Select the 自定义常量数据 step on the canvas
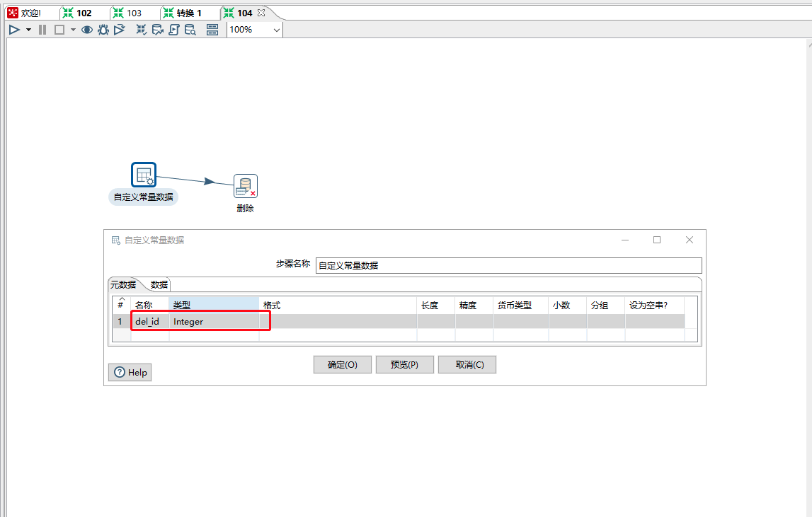The height and width of the screenshot is (517, 812). 144,174
